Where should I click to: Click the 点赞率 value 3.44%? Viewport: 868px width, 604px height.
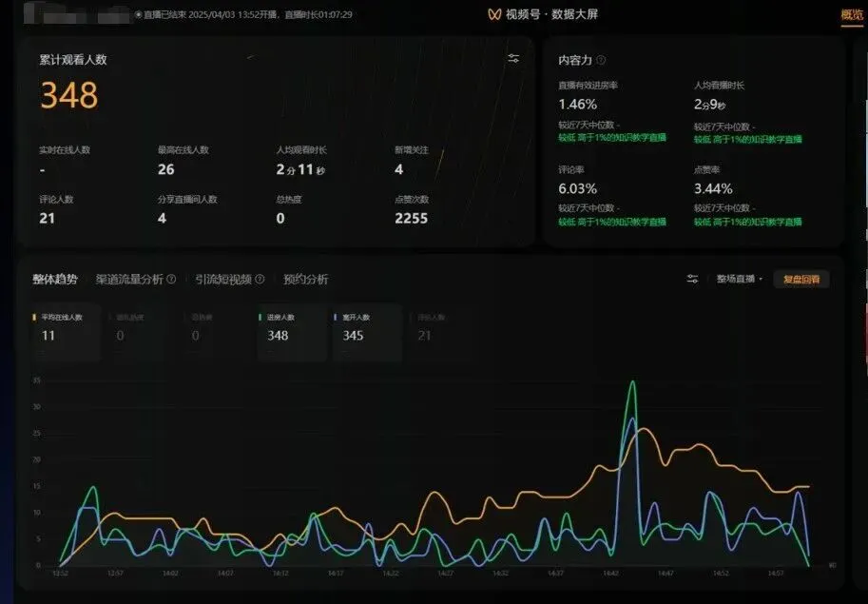(x=713, y=188)
